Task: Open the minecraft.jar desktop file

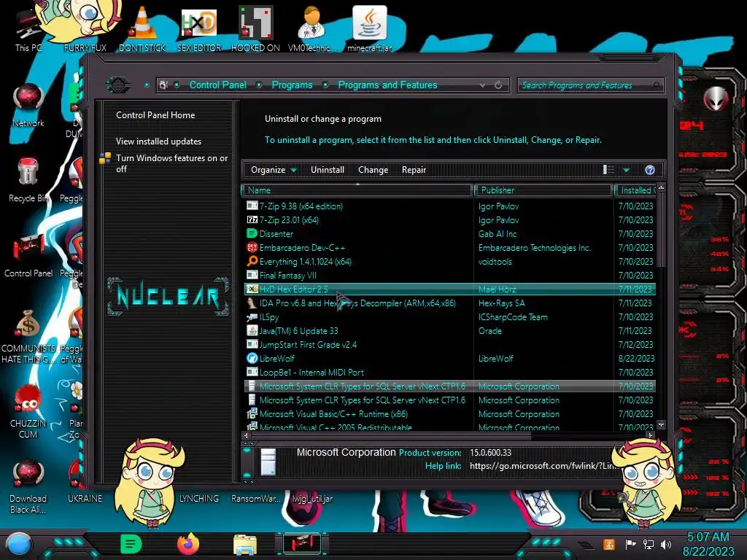Action: 369,28
